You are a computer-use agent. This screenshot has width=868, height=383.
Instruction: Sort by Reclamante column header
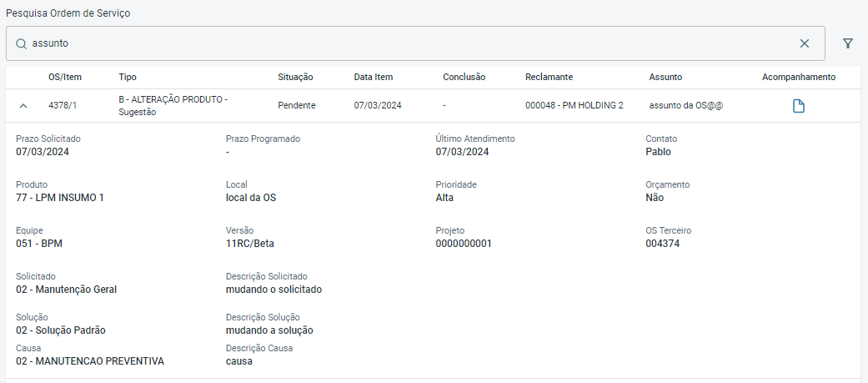pyautogui.click(x=549, y=77)
